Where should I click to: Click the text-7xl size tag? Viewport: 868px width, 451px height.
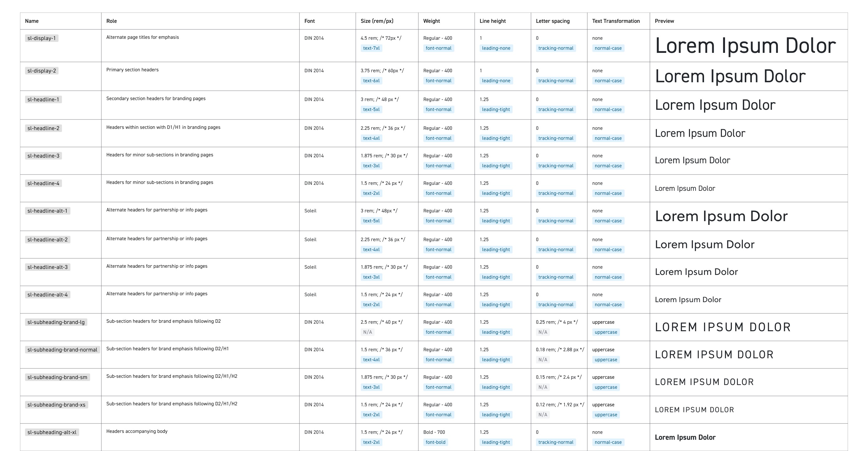click(x=371, y=48)
